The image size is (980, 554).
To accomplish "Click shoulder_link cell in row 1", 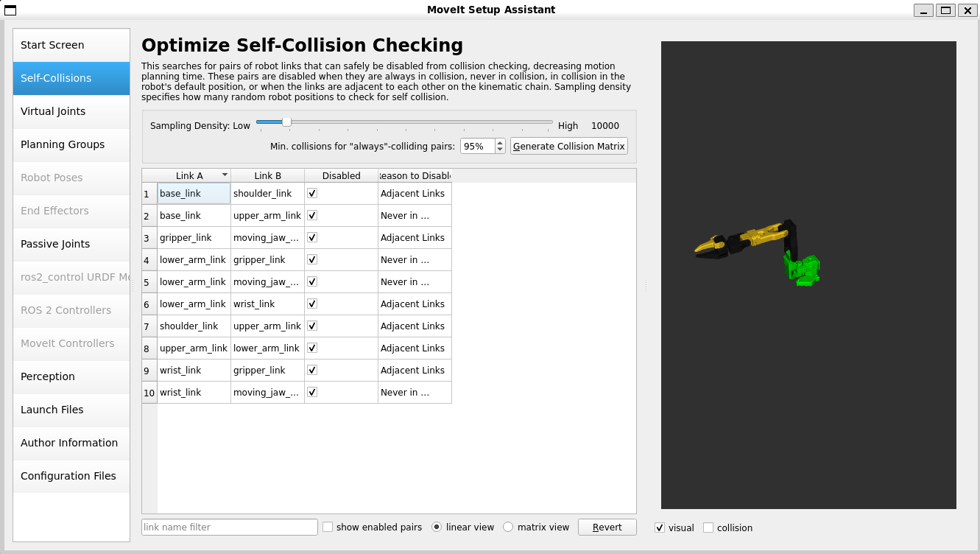I will (268, 194).
